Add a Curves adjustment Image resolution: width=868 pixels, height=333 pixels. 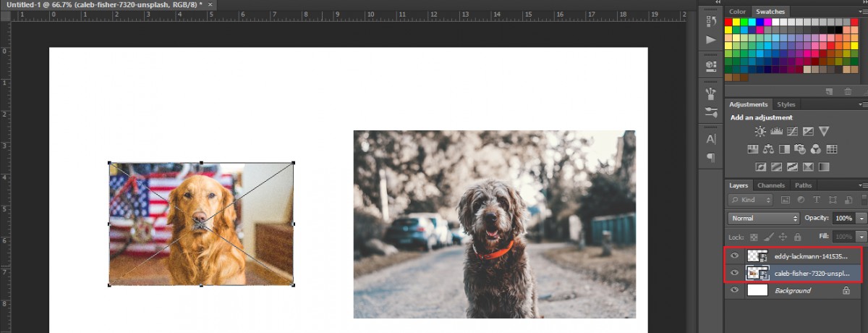[792, 131]
